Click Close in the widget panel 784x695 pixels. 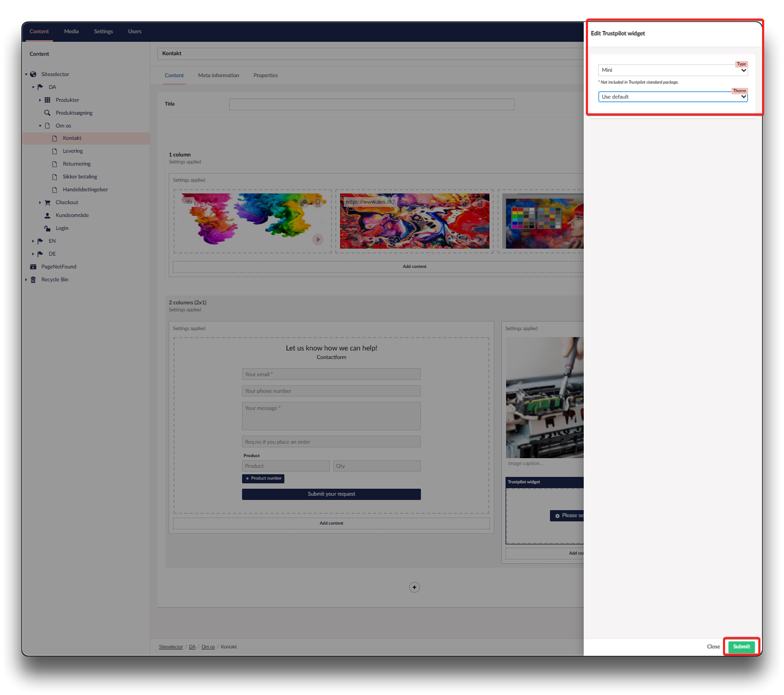pyautogui.click(x=713, y=647)
